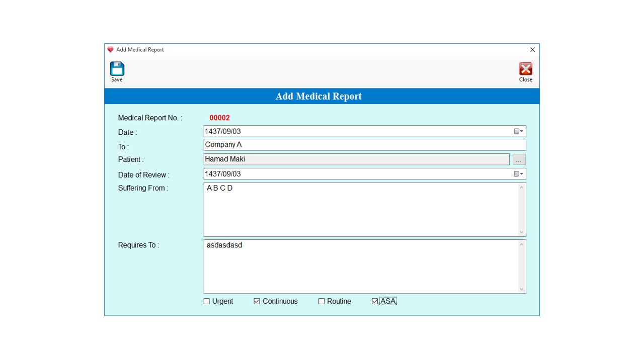Browse patients with the ellipsis button

[x=519, y=159]
